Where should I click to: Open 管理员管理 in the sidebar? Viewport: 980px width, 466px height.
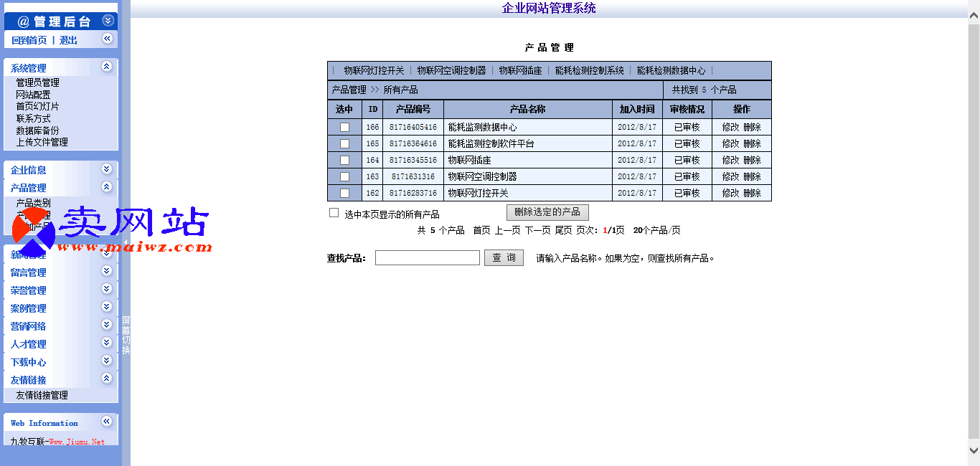point(38,83)
